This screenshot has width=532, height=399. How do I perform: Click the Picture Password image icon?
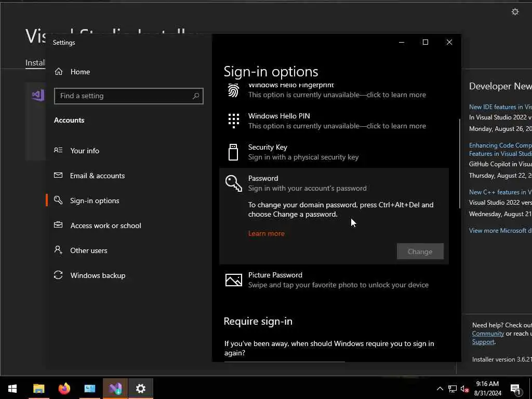point(233,280)
